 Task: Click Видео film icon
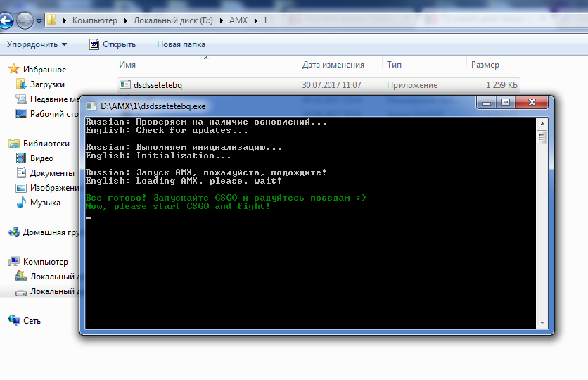click(x=21, y=158)
